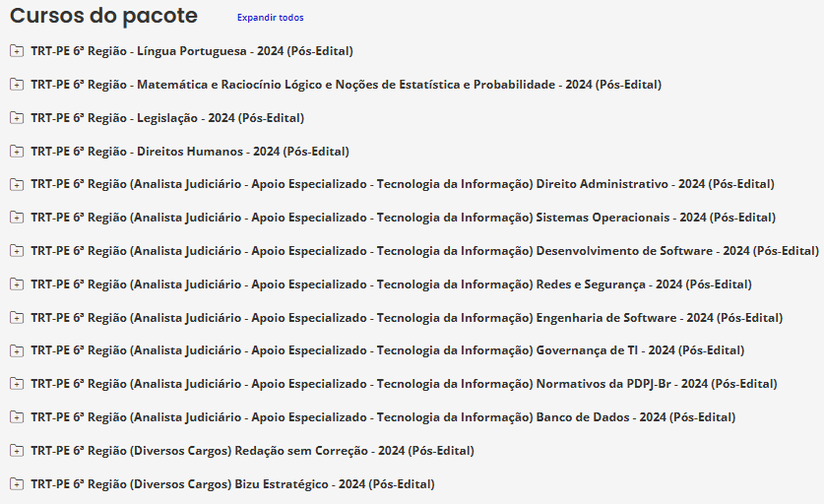Expand the Governança de TI folder icon
This screenshot has height=504, width=824.
click(17, 350)
